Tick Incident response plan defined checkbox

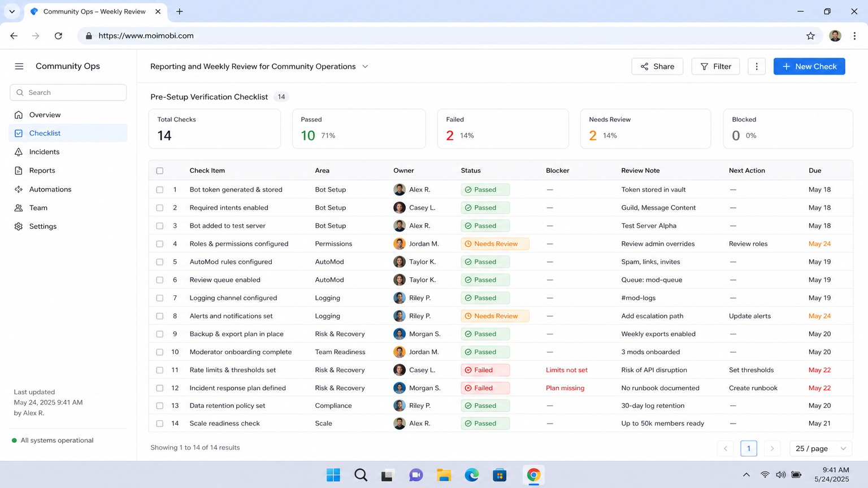[x=160, y=388]
